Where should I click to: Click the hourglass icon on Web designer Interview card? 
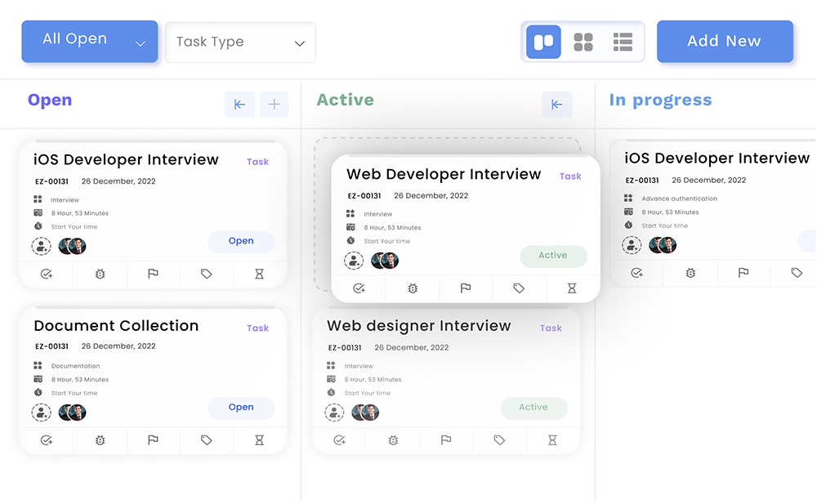[x=552, y=440]
